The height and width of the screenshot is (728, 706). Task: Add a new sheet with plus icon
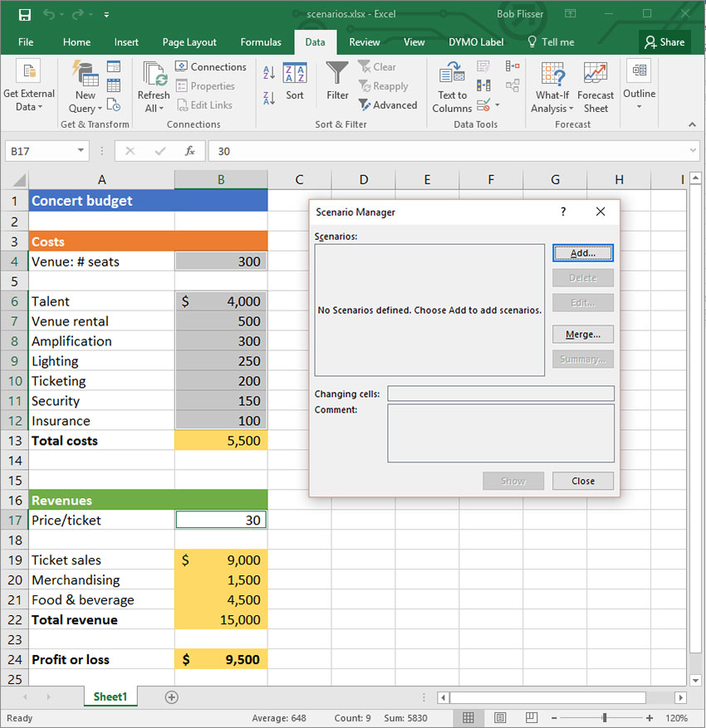click(x=171, y=697)
